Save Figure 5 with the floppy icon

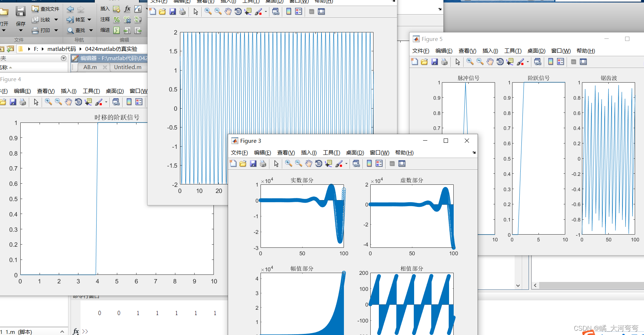(434, 62)
